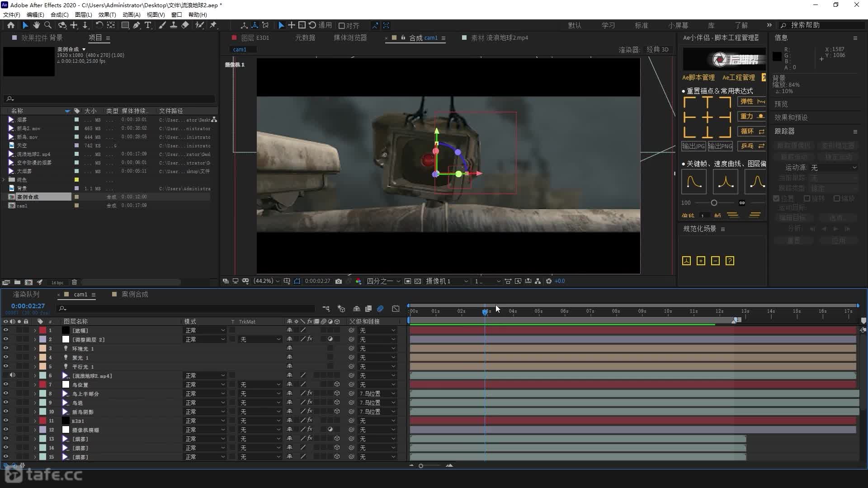Enable the 对齐 snapping checkbox
This screenshot has height=488, width=868.
[x=342, y=26]
